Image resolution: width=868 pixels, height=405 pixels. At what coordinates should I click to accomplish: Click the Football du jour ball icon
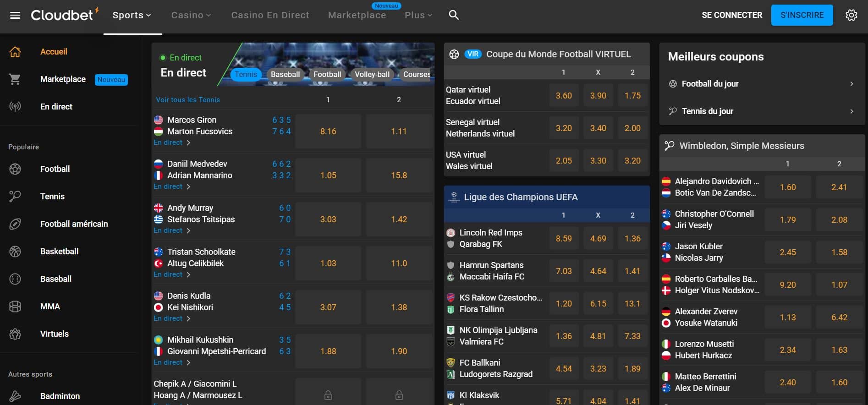point(673,84)
